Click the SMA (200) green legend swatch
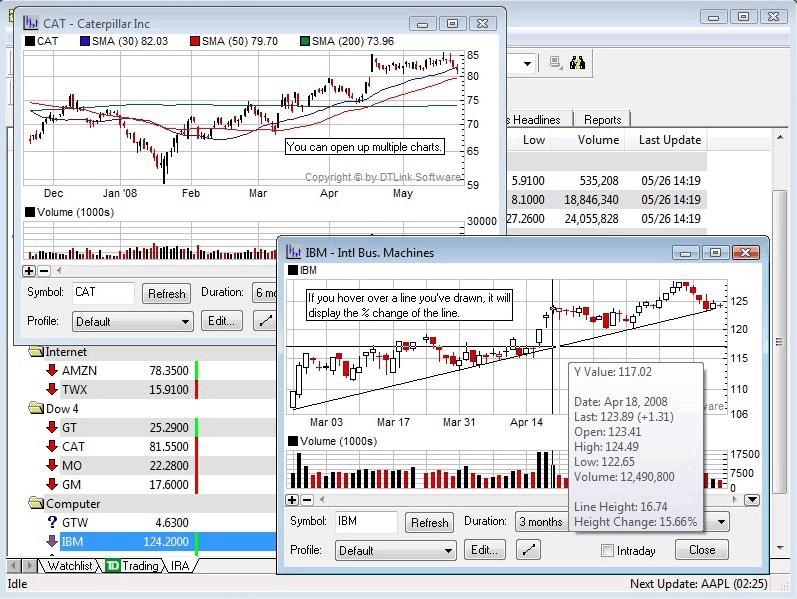797x599 pixels. point(305,41)
